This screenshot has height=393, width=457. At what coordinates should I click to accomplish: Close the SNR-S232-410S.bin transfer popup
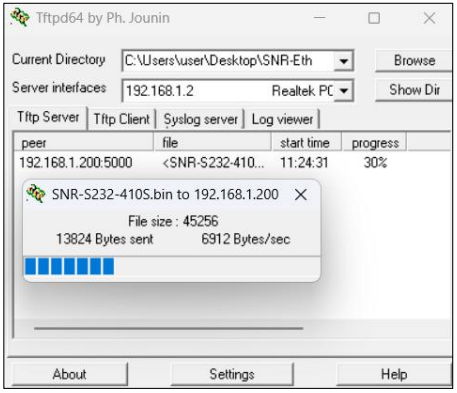pyautogui.click(x=301, y=194)
